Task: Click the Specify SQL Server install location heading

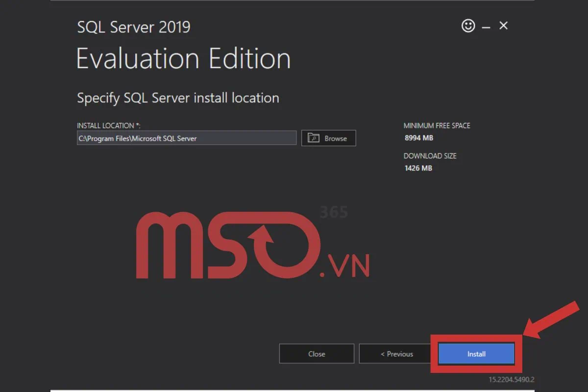Action: pyautogui.click(x=177, y=98)
